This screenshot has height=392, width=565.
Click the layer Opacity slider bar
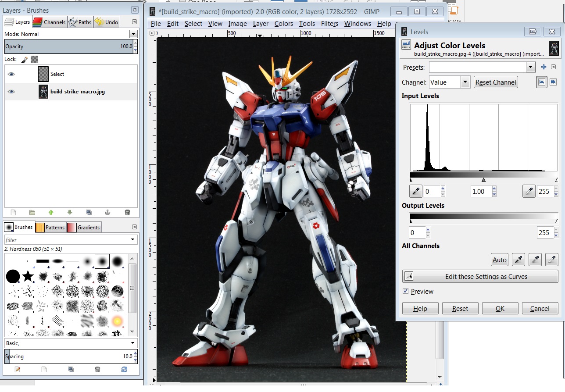pyautogui.click(x=68, y=46)
